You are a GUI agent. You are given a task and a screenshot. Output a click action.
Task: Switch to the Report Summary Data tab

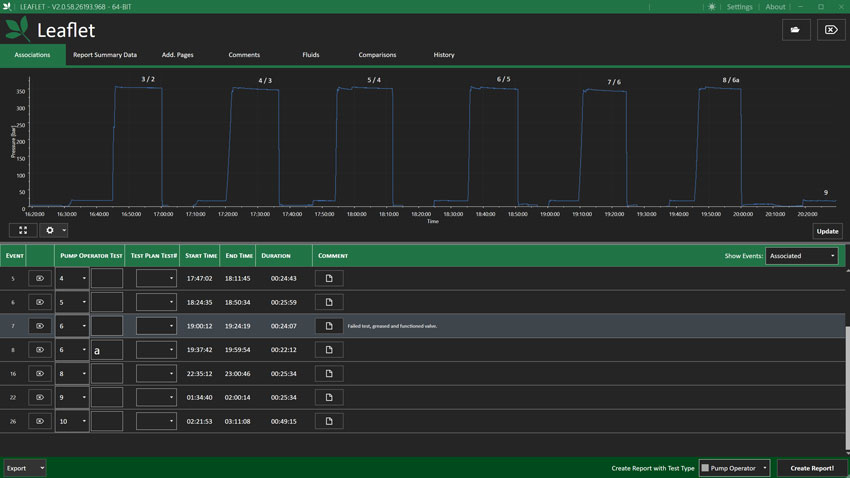pos(105,55)
